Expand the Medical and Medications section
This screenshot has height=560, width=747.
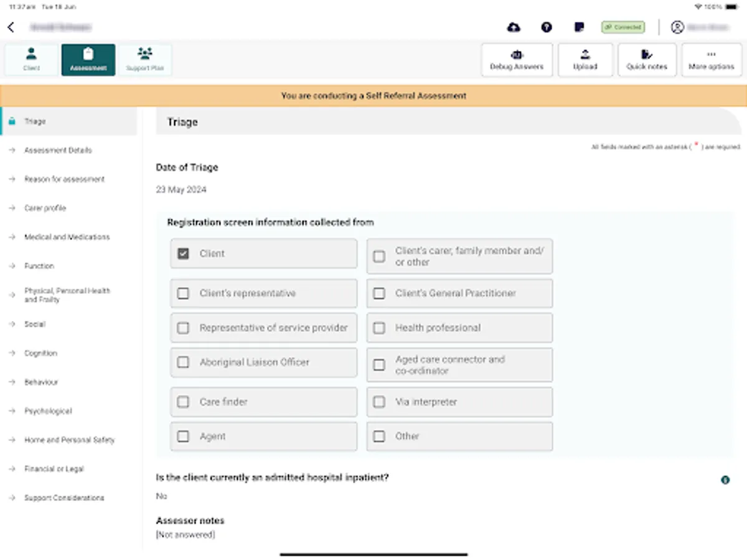pos(66,237)
